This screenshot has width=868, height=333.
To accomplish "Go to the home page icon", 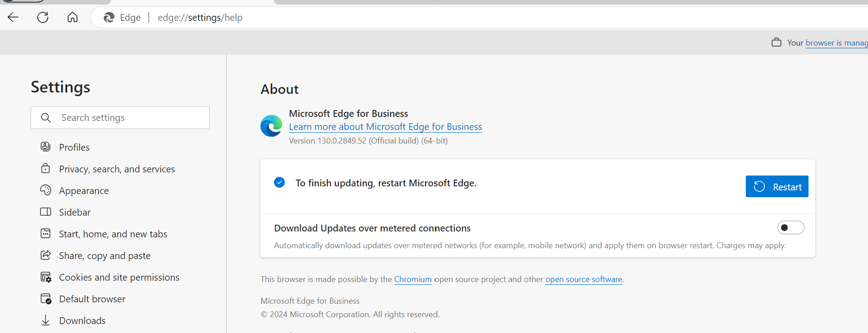I will [73, 18].
